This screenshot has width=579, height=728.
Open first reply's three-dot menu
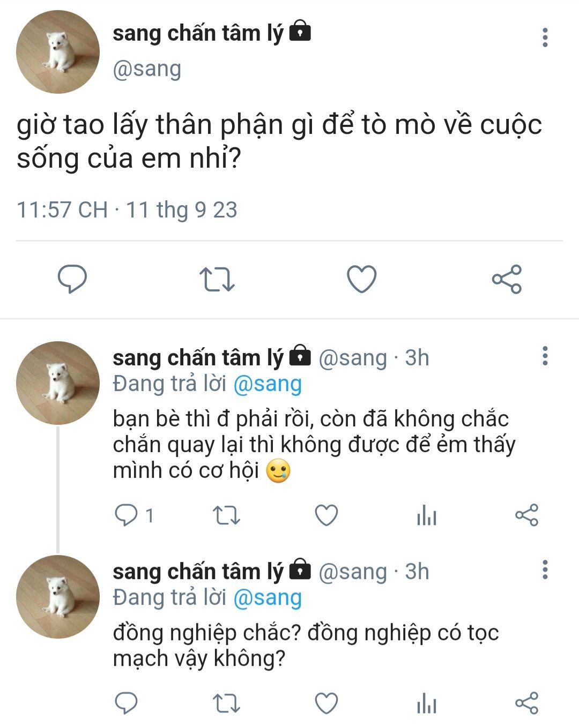click(545, 356)
